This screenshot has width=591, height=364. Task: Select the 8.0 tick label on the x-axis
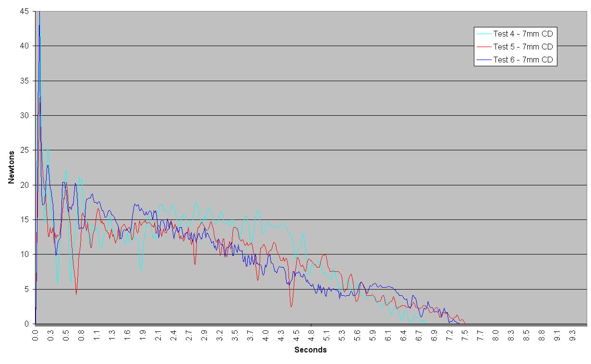[x=495, y=332]
